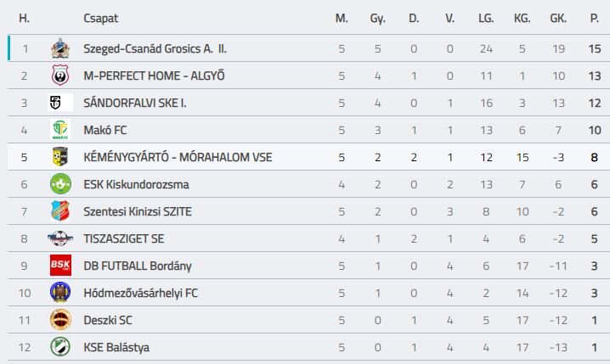Click the P. points column header
This screenshot has width=610, height=364.
click(x=595, y=18)
